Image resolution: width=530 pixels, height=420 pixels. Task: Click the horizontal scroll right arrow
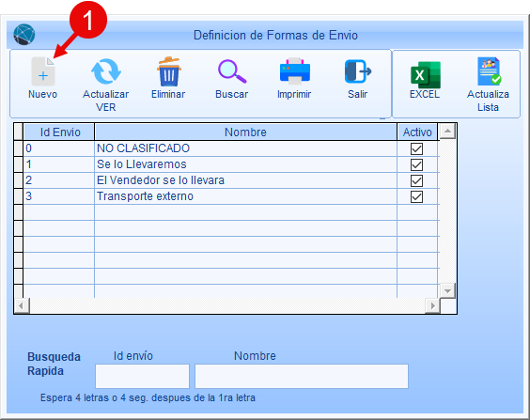(432, 305)
